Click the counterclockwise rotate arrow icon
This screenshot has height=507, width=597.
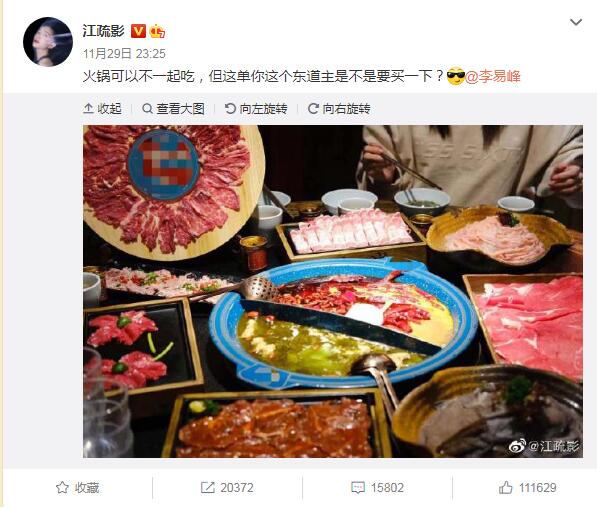230,109
